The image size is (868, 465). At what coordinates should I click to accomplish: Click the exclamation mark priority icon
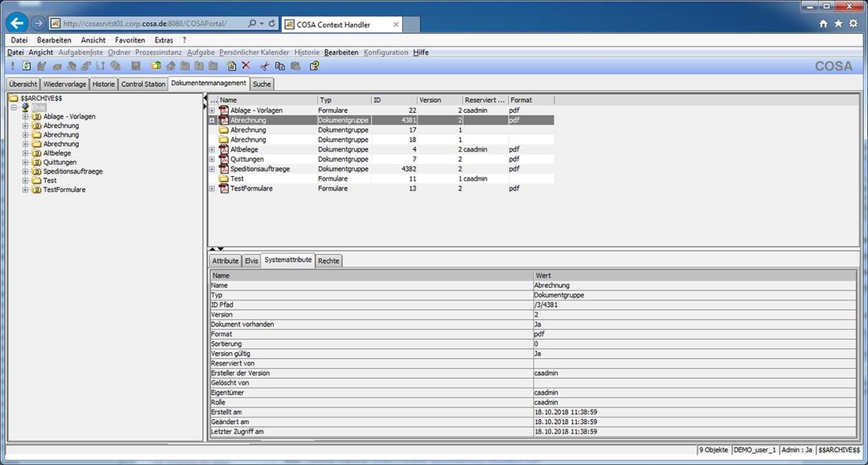point(13,66)
